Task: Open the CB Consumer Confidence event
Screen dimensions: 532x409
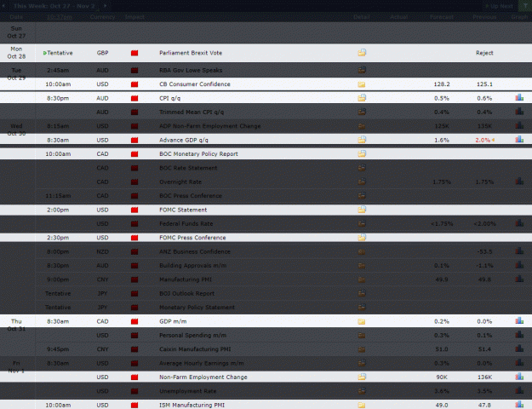Action: [x=195, y=84]
